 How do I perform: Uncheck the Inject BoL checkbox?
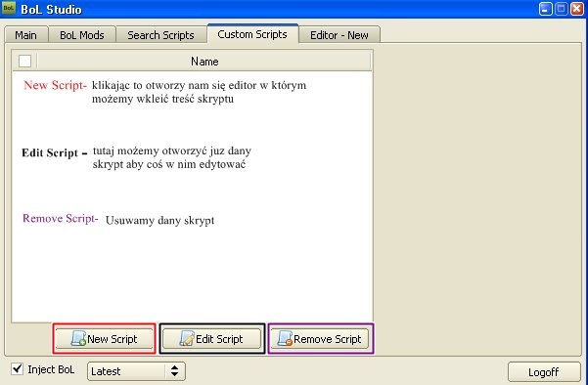17,369
